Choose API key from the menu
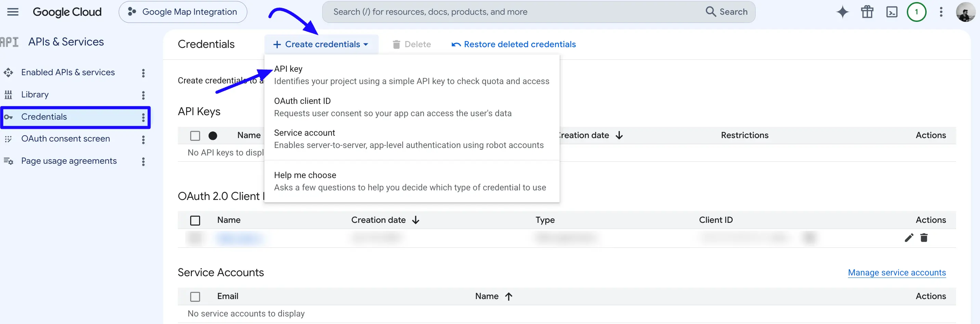 [411, 75]
